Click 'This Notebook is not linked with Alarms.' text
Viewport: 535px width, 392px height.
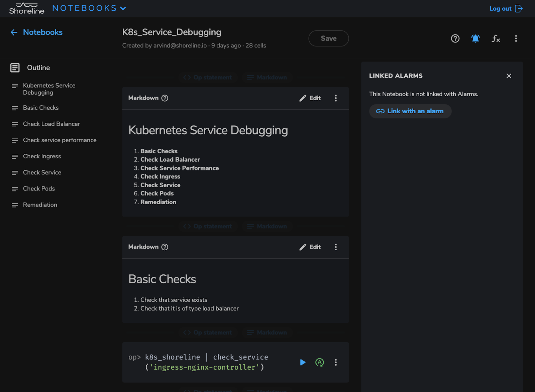424,94
